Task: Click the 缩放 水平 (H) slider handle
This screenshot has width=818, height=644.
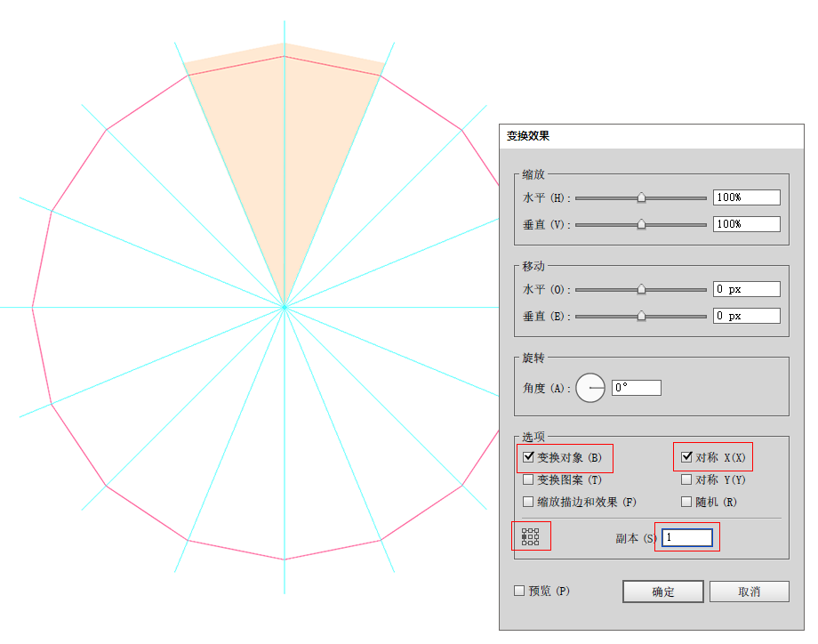Action: click(x=641, y=198)
